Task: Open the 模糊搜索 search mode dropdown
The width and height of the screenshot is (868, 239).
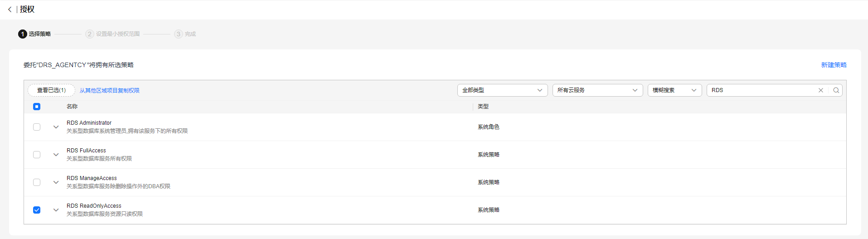Action: 674,90
